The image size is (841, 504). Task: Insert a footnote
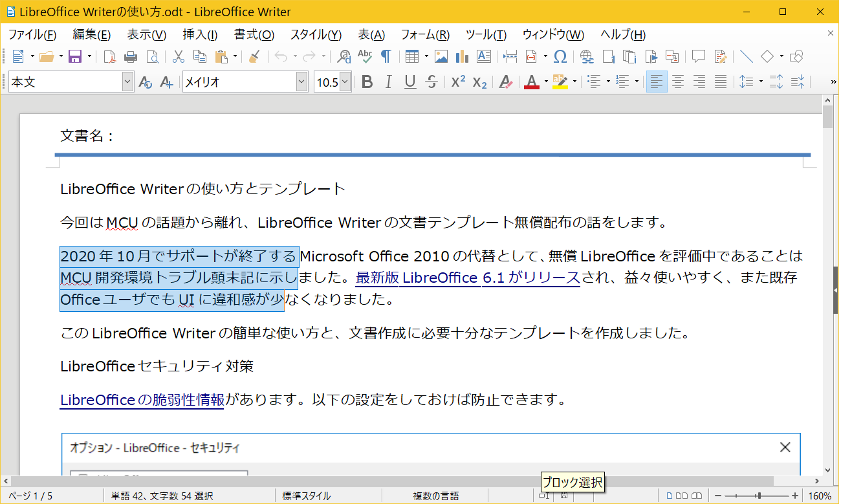[609, 57]
